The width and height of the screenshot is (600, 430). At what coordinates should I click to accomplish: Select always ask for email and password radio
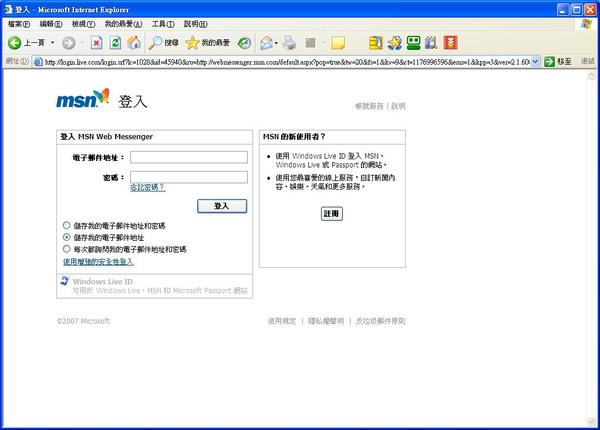click(x=67, y=249)
